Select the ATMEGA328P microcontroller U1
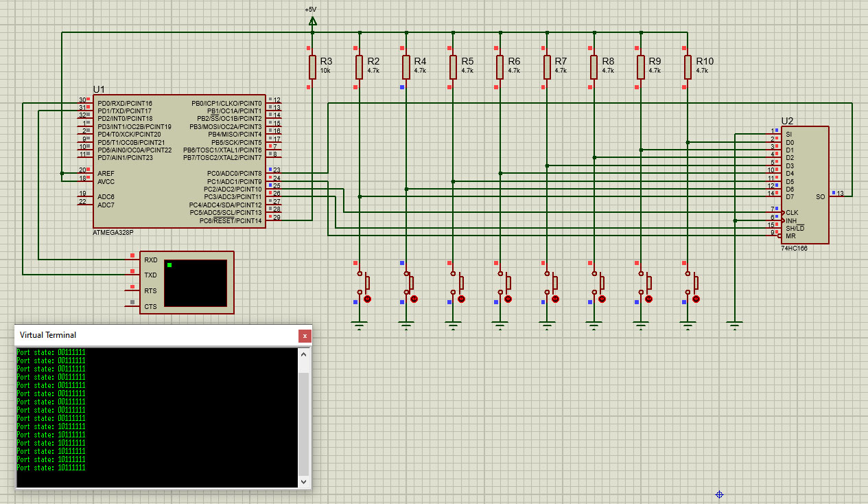This screenshot has width=868, height=504. pos(179,161)
